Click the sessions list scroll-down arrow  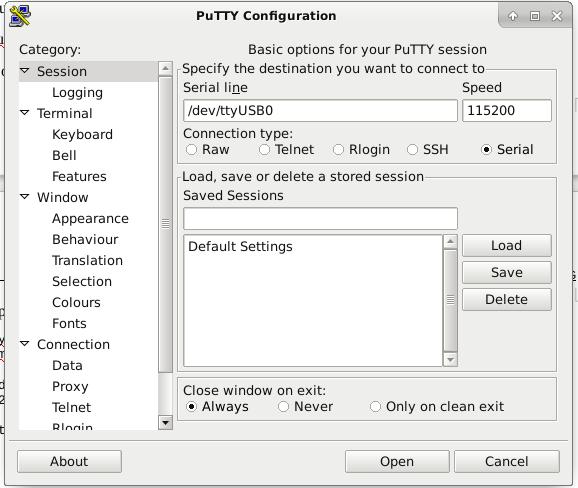[450, 359]
